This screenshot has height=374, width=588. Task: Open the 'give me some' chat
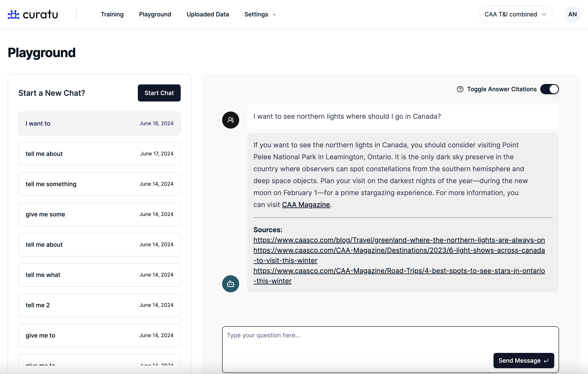99,214
